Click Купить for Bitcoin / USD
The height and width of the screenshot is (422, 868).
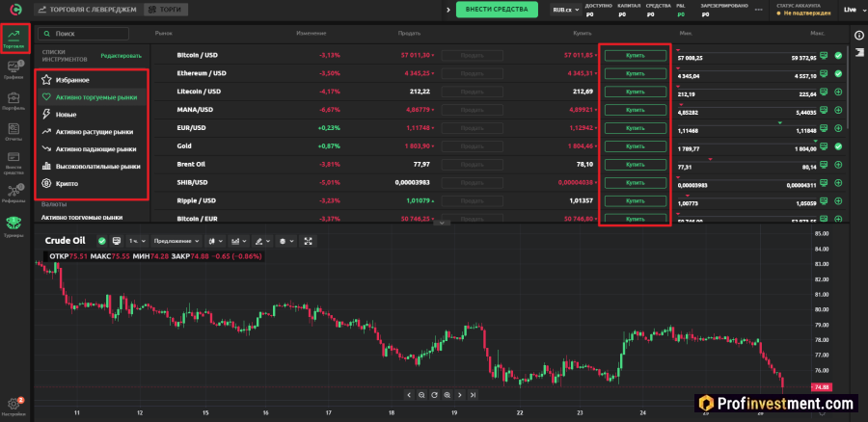pyautogui.click(x=635, y=55)
